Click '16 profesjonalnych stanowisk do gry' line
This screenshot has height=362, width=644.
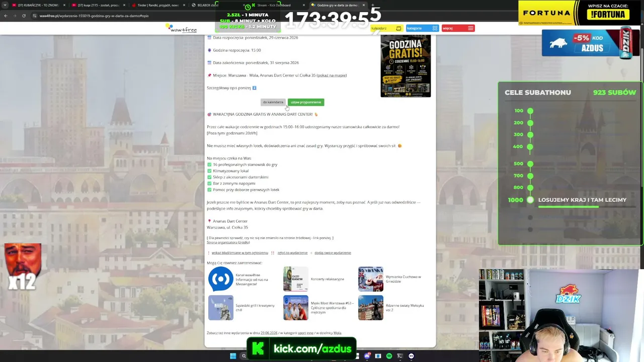pyautogui.click(x=245, y=164)
